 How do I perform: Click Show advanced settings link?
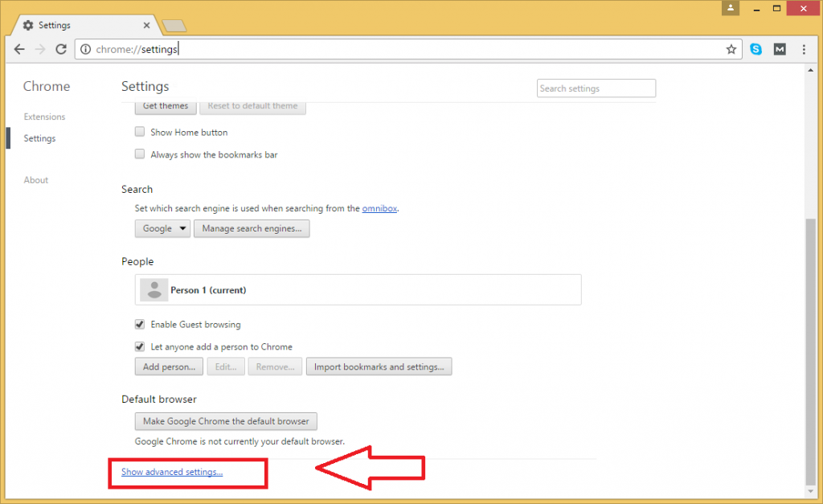click(x=172, y=472)
